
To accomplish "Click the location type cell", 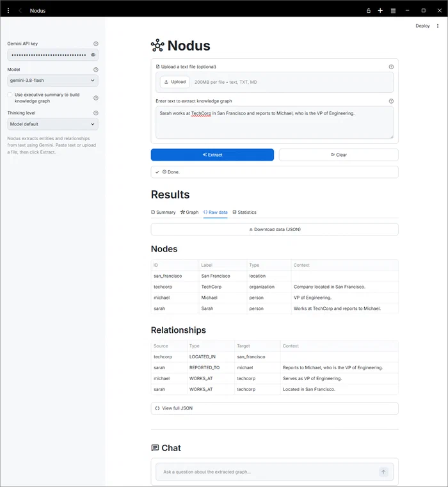I will (269, 276).
